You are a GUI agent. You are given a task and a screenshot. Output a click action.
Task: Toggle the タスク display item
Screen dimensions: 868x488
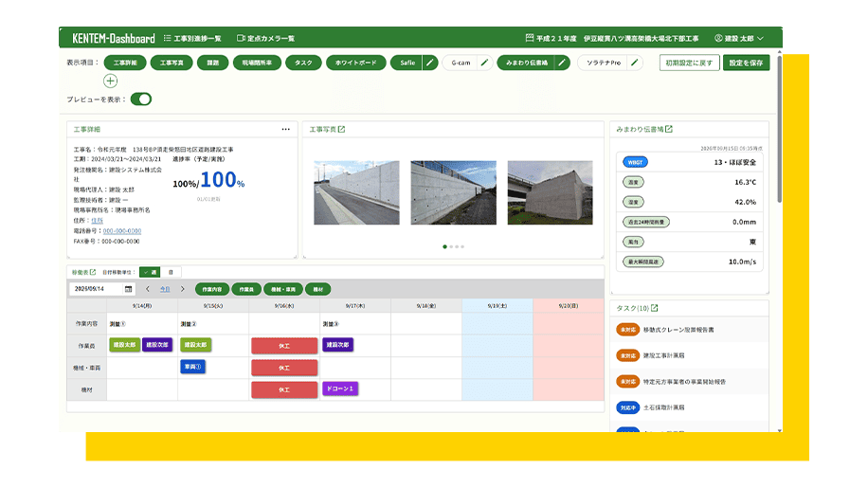[x=303, y=63]
